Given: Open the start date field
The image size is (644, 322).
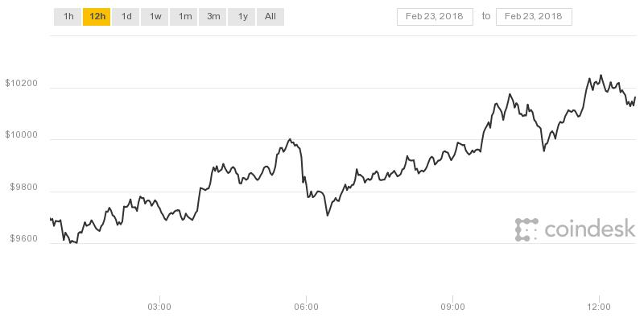Looking at the screenshot, I should tap(435, 17).
